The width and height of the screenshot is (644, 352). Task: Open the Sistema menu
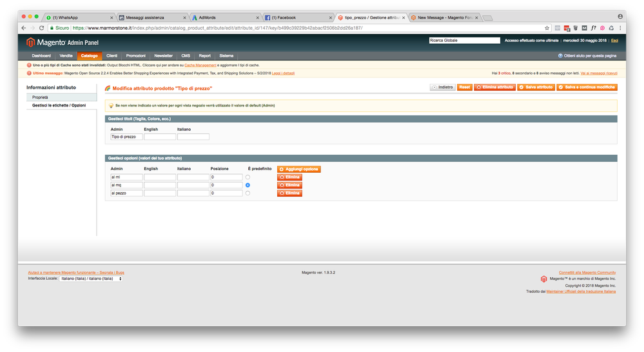click(x=226, y=56)
